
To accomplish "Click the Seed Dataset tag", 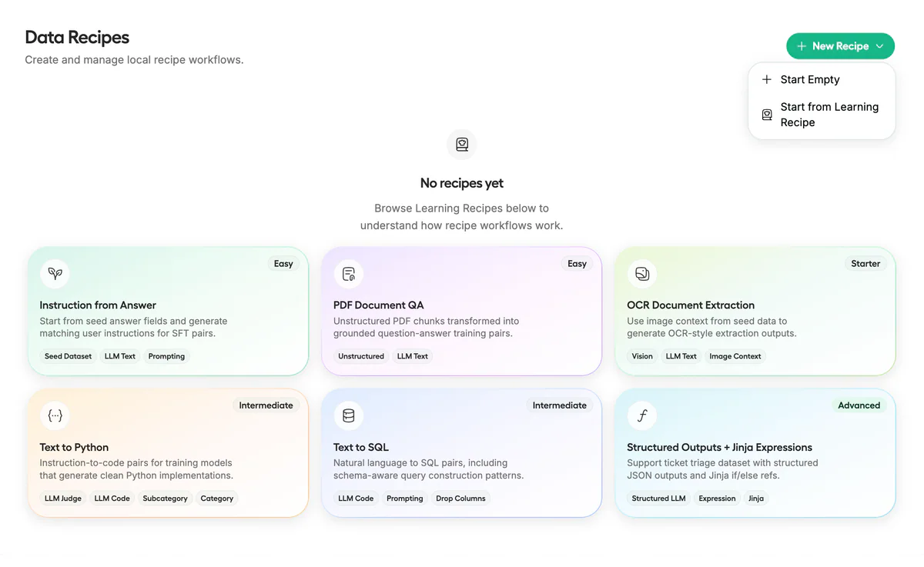I will pos(68,356).
